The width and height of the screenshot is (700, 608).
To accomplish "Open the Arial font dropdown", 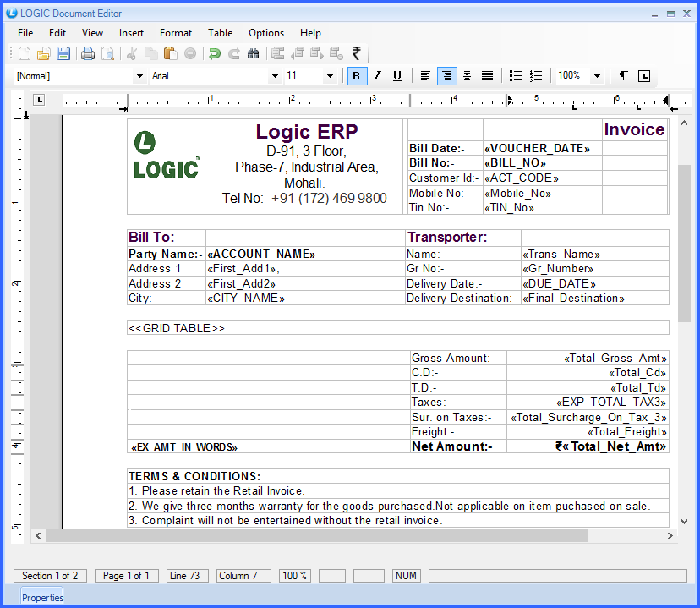I will 275,75.
